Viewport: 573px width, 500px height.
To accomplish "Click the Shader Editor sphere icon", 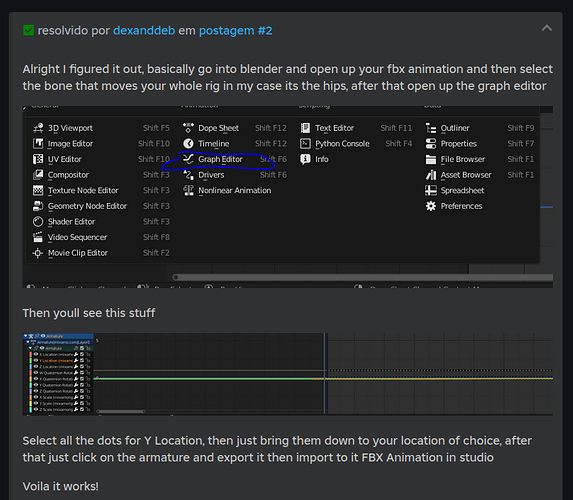I will click(x=38, y=221).
